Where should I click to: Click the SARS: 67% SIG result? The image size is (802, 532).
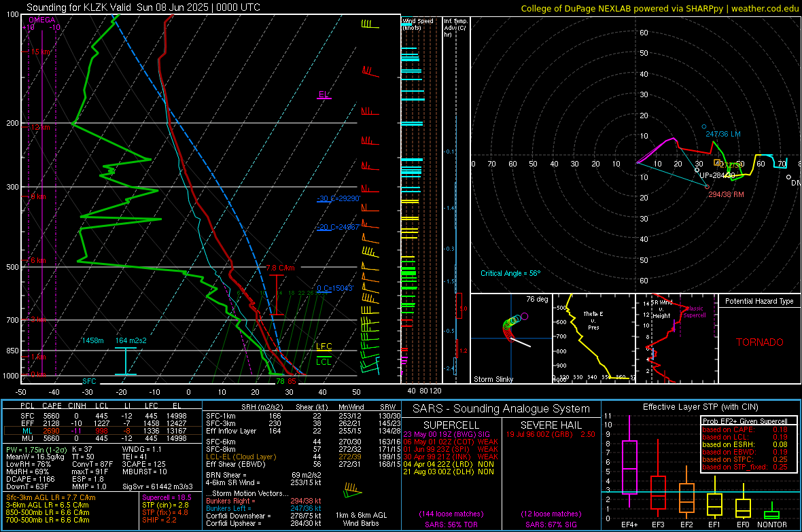pos(551,525)
